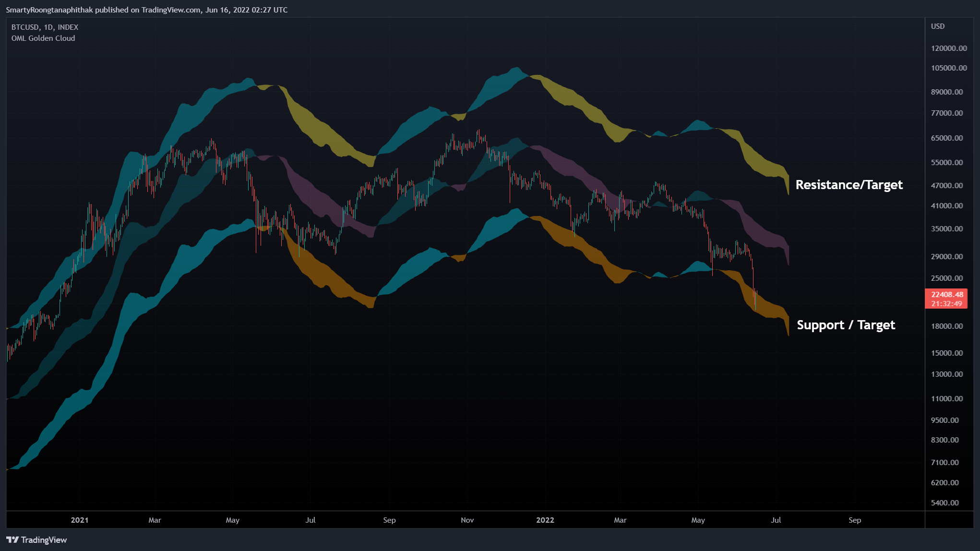980x551 pixels.
Task: Click the current price label 22408.48
Action: coord(947,295)
